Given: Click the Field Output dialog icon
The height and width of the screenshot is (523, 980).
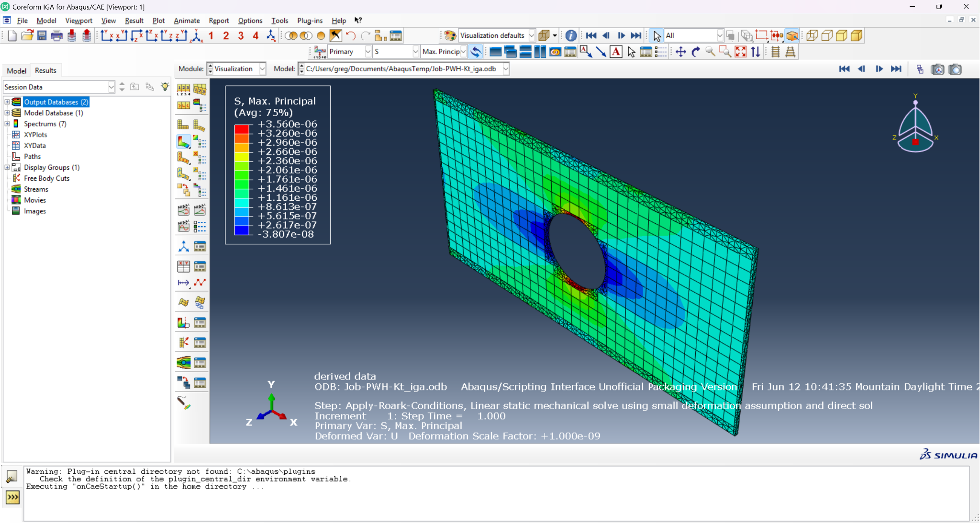Looking at the screenshot, I should pyautogui.click(x=320, y=52).
